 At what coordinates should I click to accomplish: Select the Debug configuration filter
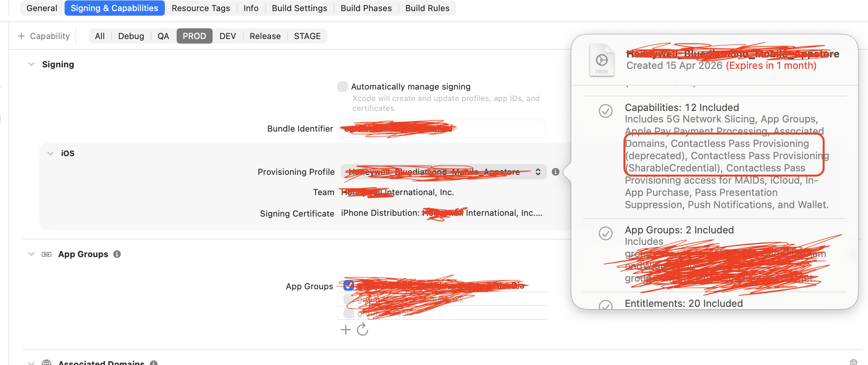point(131,36)
